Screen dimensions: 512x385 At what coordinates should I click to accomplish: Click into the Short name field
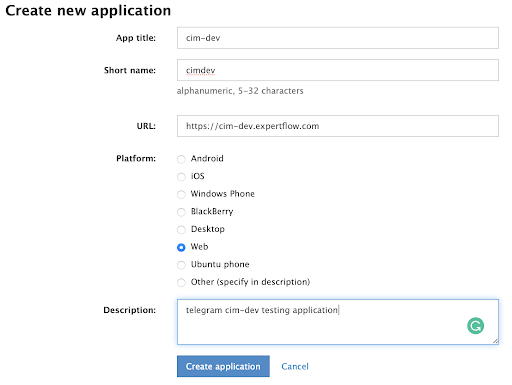(x=338, y=70)
